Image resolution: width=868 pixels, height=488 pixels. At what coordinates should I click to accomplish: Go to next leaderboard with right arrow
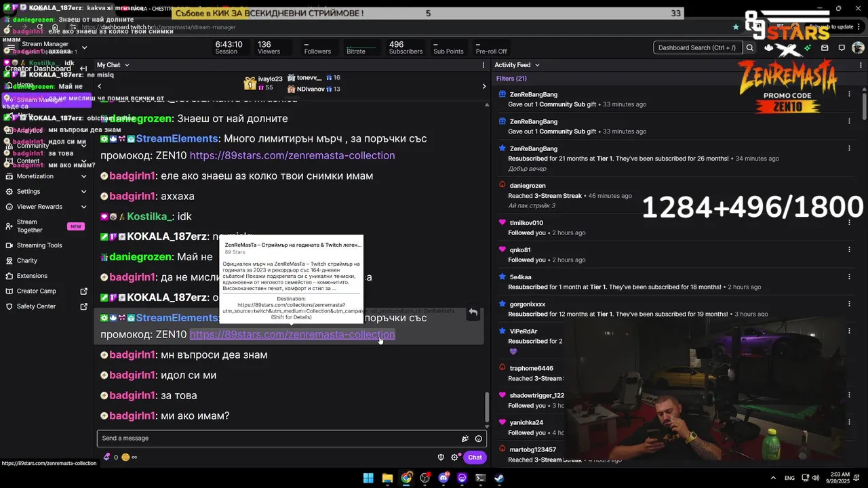click(484, 86)
